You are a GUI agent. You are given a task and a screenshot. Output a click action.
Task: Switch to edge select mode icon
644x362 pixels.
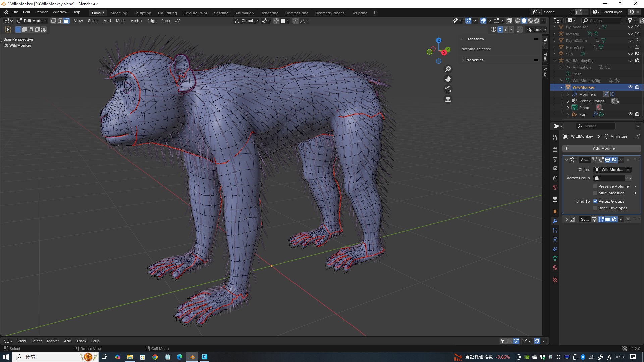coord(60,21)
